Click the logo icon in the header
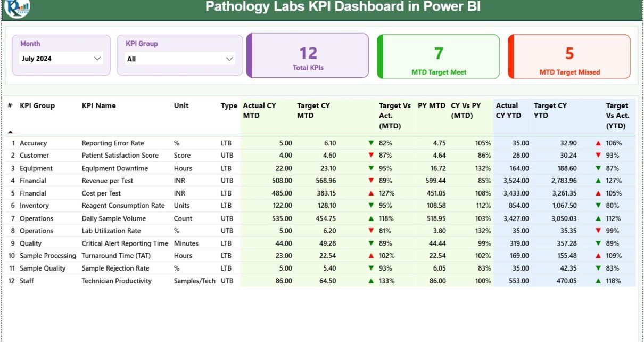Screen dimensions: 644x342 pos(17,7)
